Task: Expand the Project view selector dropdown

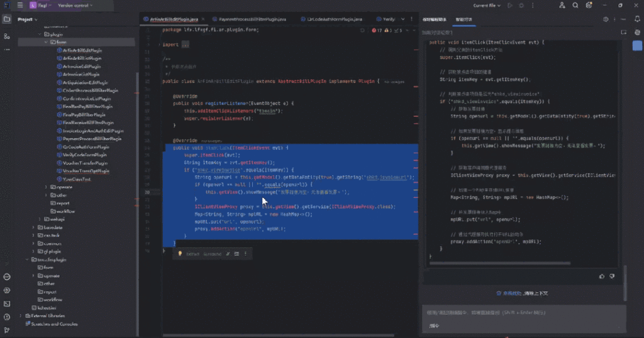Action: tap(28, 19)
